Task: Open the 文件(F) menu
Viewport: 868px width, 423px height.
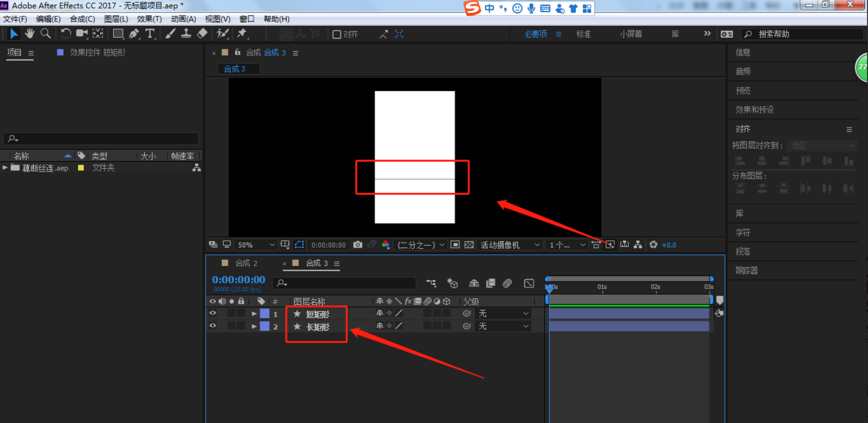Action: click(15, 19)
